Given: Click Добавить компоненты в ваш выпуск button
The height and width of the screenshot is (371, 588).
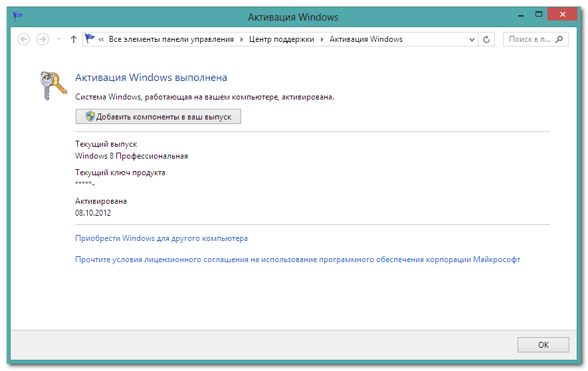Looking at the screenshot, I should (x=158, y=117).
